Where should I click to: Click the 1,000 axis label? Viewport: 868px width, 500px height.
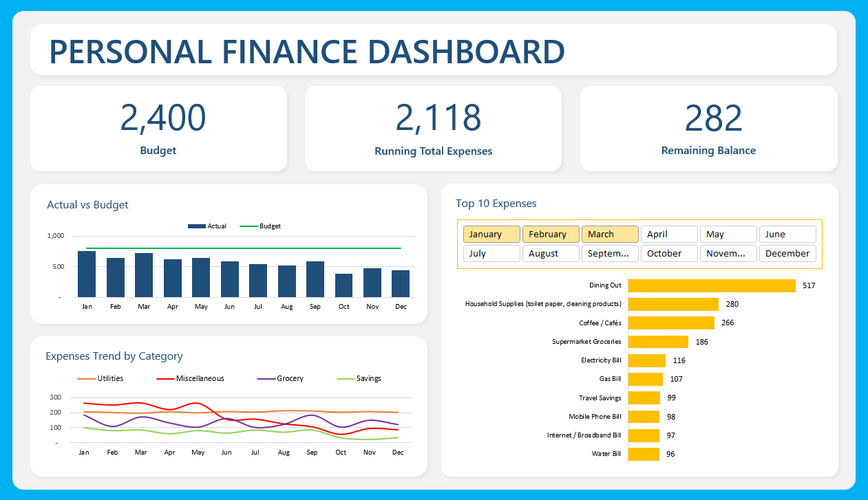[55, 236]
